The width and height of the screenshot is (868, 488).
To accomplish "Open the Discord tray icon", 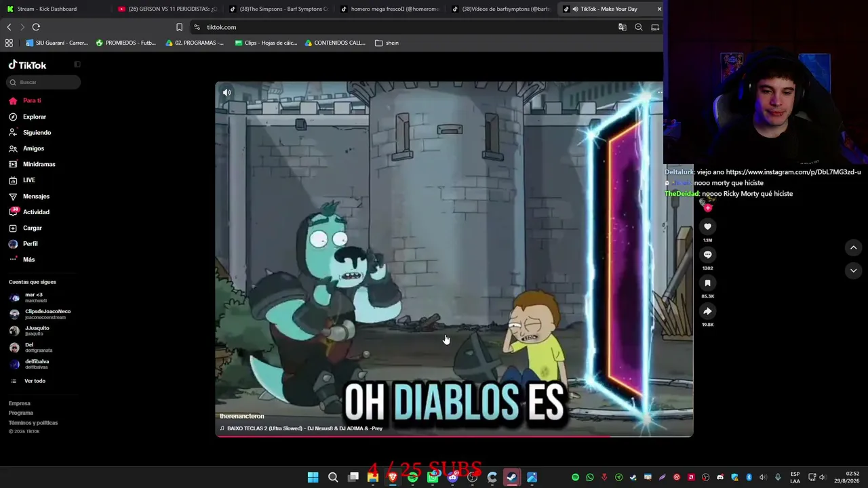I will pos(720,477).
